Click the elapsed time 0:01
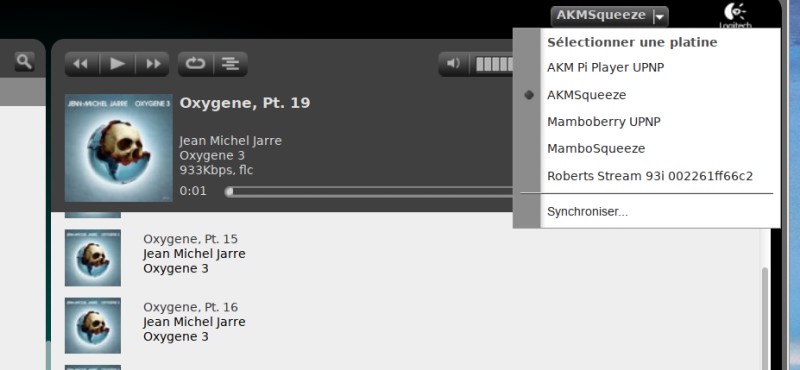The width and height of the screenshot is (800, 370). coord(193,191)
